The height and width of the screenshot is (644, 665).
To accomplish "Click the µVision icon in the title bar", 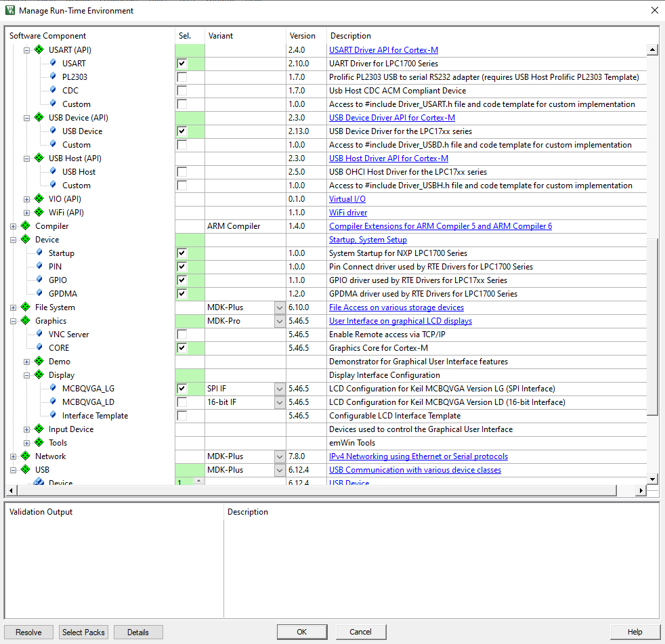I will pos(9,10).
